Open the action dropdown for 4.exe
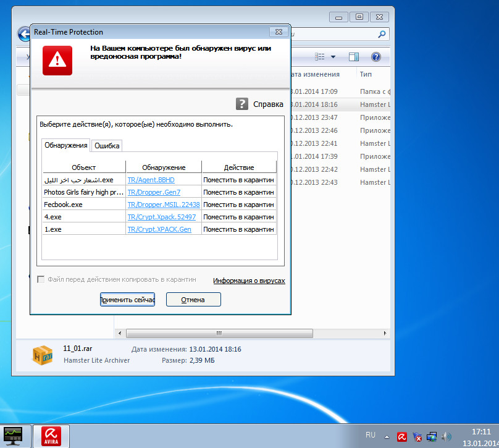 tap(238, 217)
